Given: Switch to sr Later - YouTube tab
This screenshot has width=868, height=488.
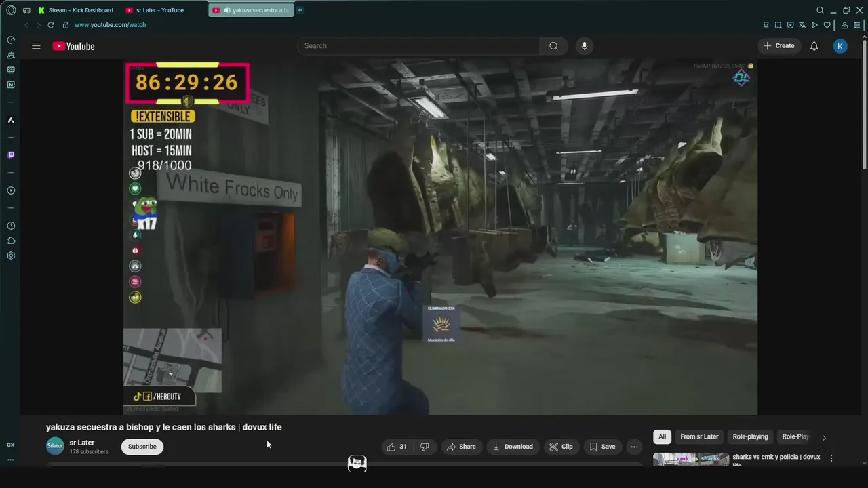Looking at the screenshot, I should (x=160, y=10).
